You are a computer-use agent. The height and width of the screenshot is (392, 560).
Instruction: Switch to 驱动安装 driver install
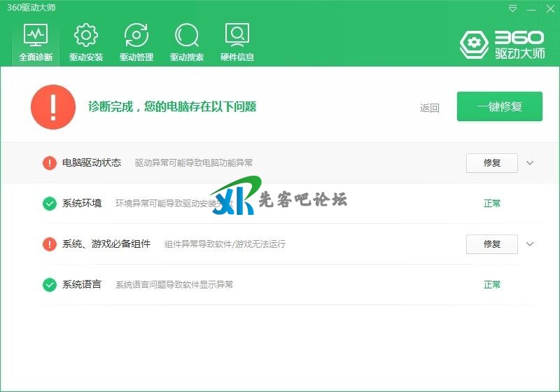click(86, 43)
